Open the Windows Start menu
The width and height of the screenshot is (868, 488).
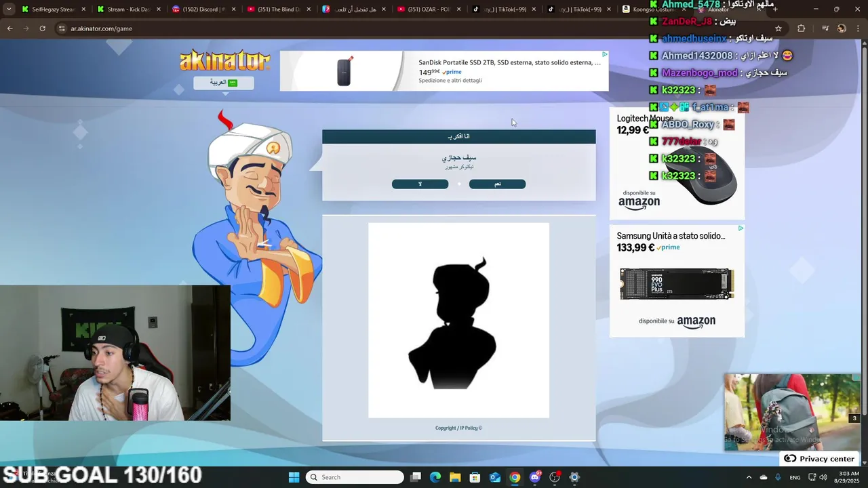coord(294,477)
